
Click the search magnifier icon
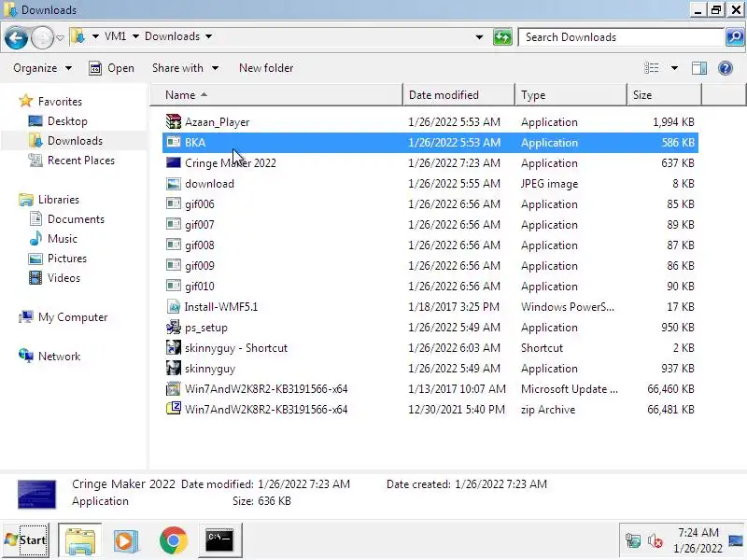pyautogui.click(x=735, y=37)
